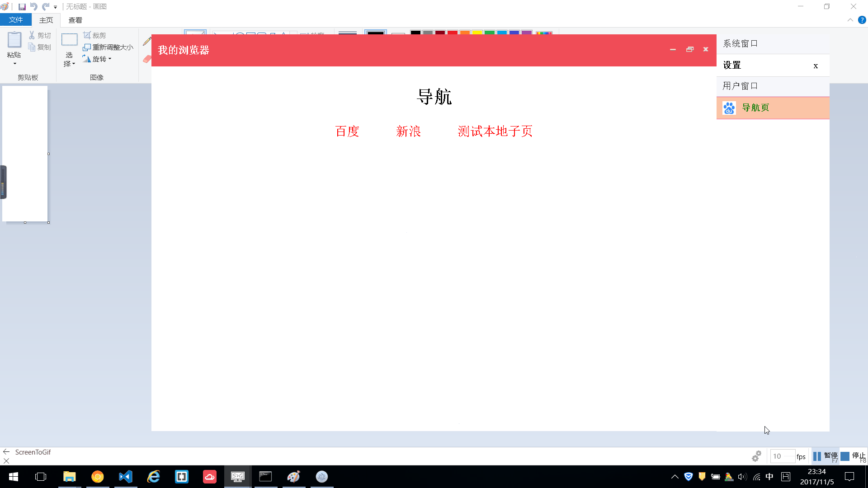Open the 百度 link on the navigation page
868x488 pixels.
tap(347, 131)
